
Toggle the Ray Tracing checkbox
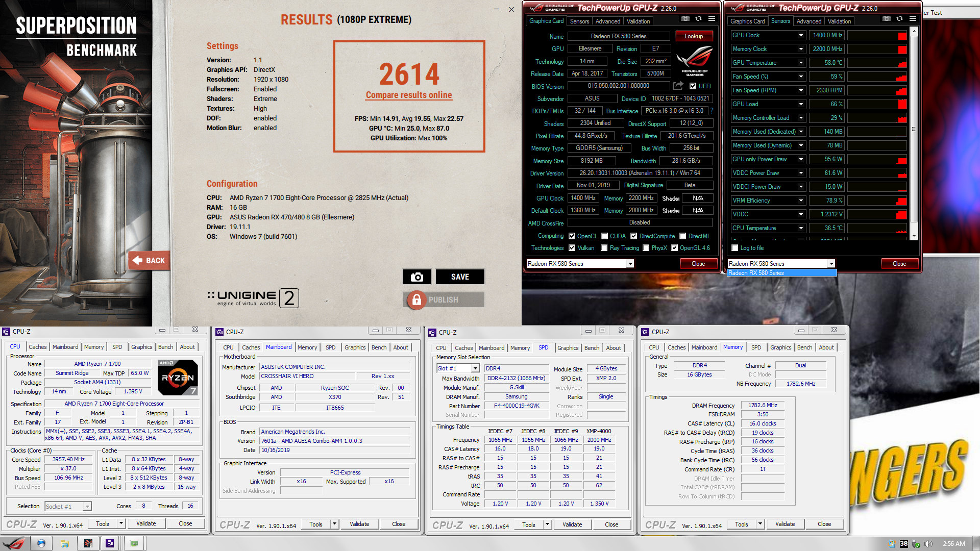coord(604,248)
